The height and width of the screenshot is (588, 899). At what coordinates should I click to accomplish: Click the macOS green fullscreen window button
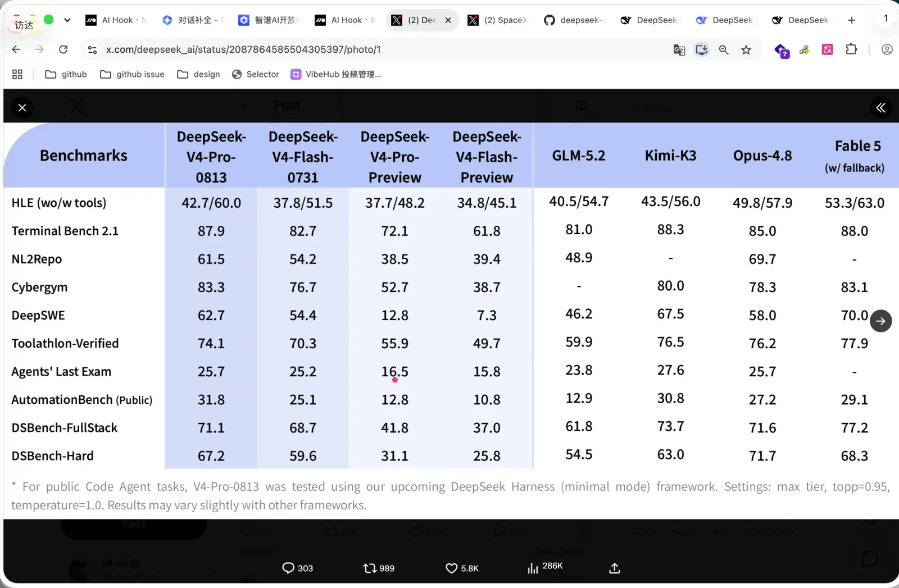49,20
